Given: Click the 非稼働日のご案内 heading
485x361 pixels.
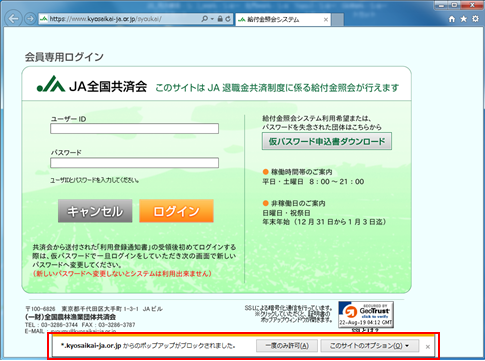Looking at the screenshot, I should [298, 203].
